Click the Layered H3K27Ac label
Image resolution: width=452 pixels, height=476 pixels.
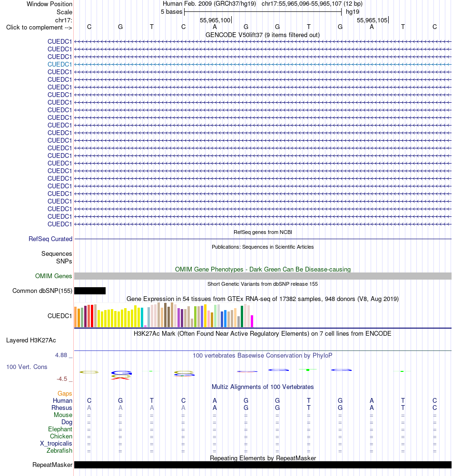31,340
